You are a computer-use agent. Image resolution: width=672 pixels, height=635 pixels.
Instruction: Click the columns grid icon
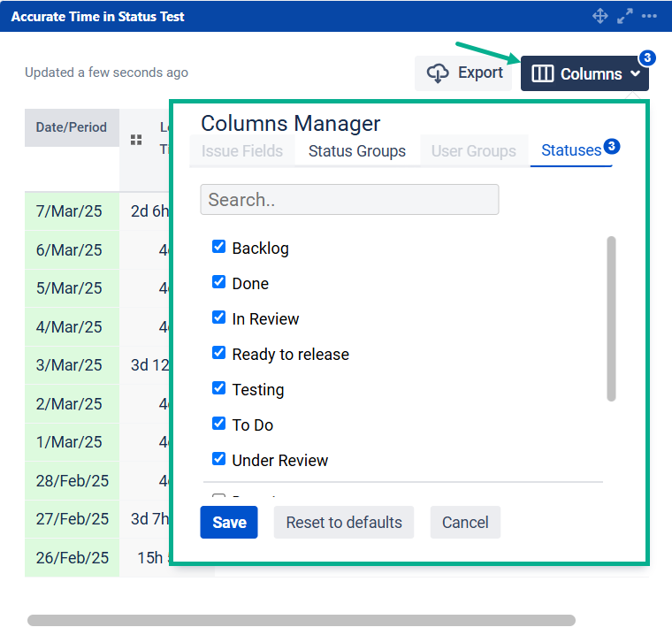[x=542, y=74]
